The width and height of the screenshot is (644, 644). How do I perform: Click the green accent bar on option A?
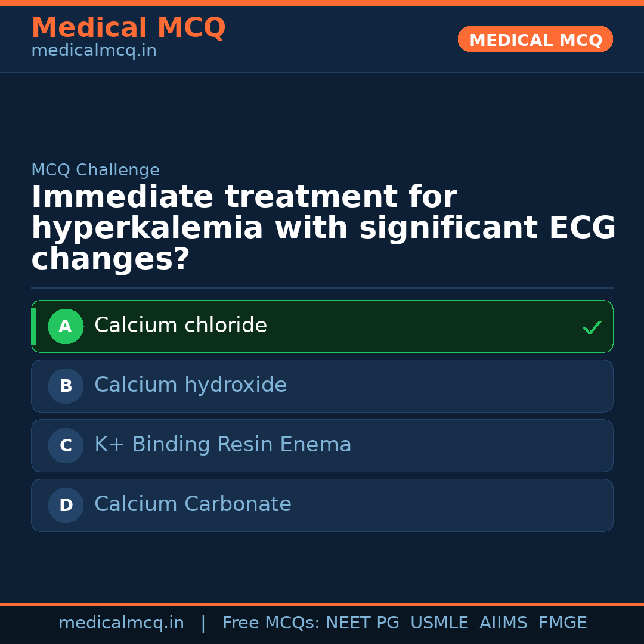click(33, 326)
